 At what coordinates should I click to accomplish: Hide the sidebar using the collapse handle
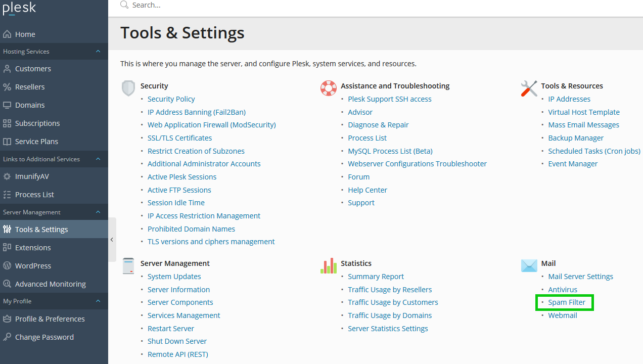point(112,240)
